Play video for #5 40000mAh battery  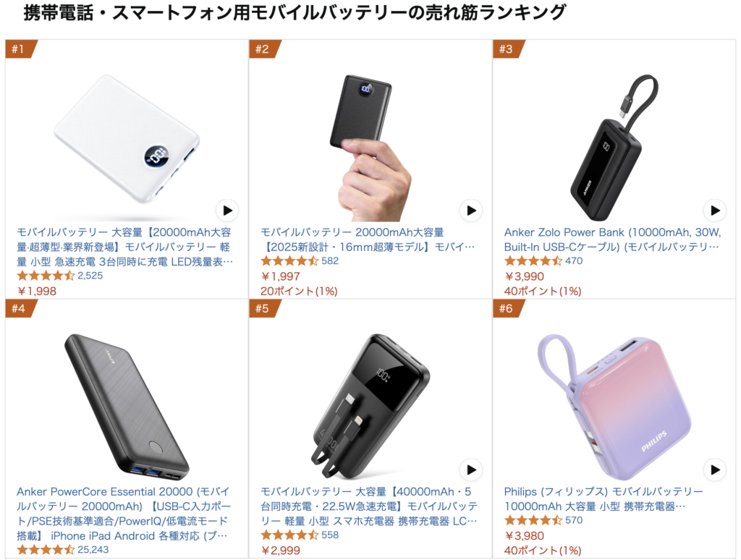click(471, 470)
